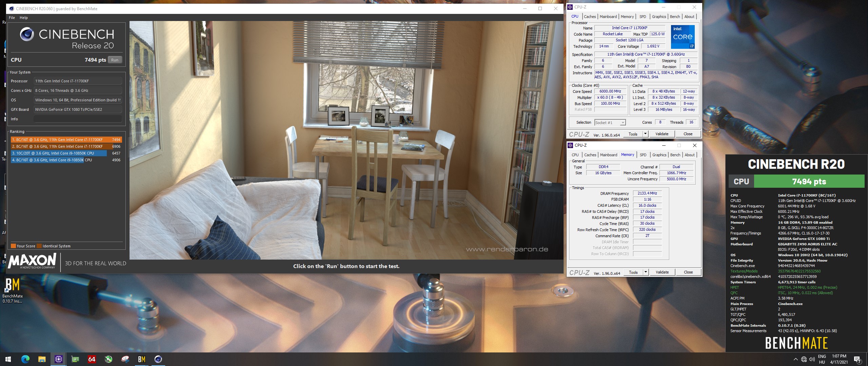Image resolution: width=868 pixels, height=366 pixels.
Task: Open the ENG HU language switcher
Action: (x=822, y=359)
